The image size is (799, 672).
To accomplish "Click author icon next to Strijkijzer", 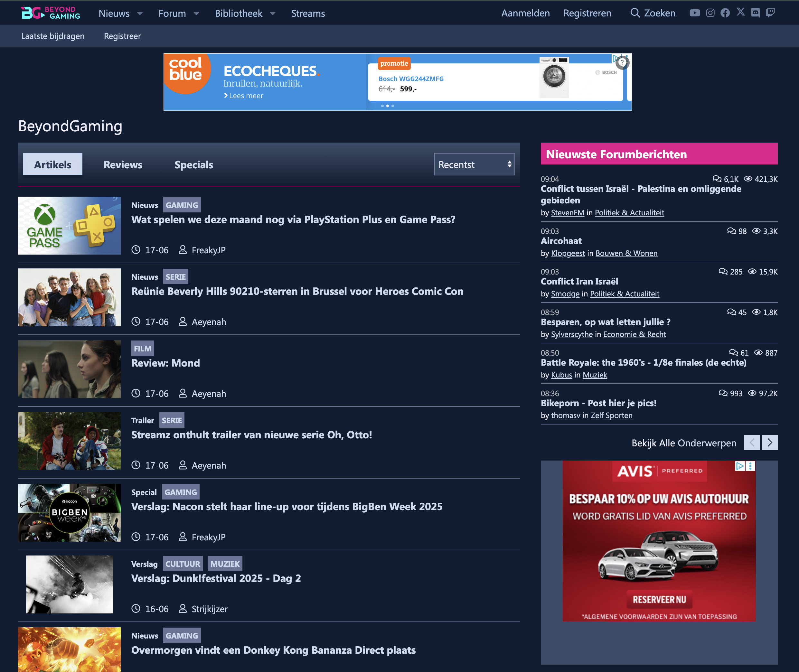I will coord(183,608).
